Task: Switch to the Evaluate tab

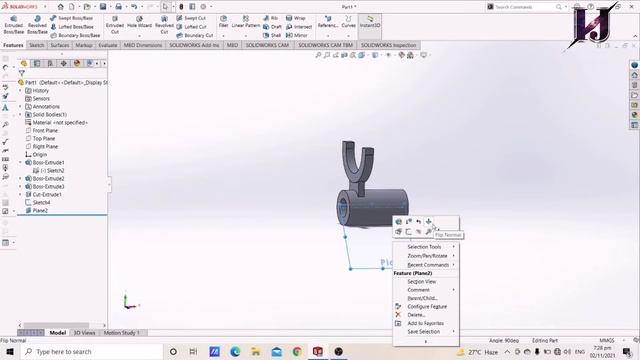Action: pos(108,45)
